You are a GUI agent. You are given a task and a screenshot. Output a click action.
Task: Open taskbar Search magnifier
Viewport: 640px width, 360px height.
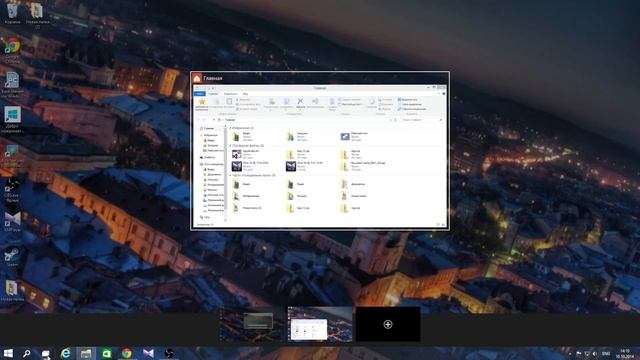pyautogui.click(x=27, y=353)
